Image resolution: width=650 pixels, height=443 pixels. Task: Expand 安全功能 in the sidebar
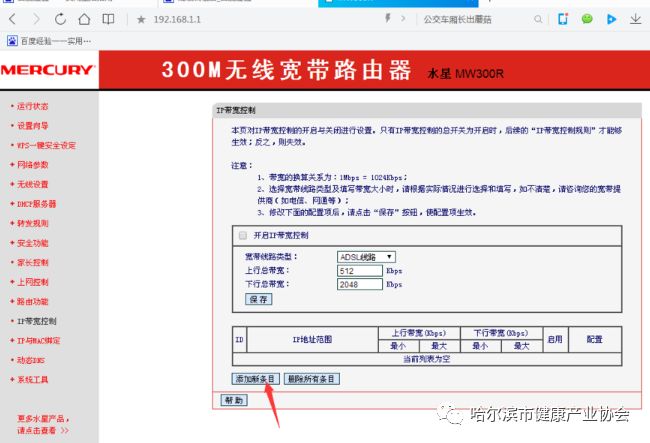pos(32,243)
